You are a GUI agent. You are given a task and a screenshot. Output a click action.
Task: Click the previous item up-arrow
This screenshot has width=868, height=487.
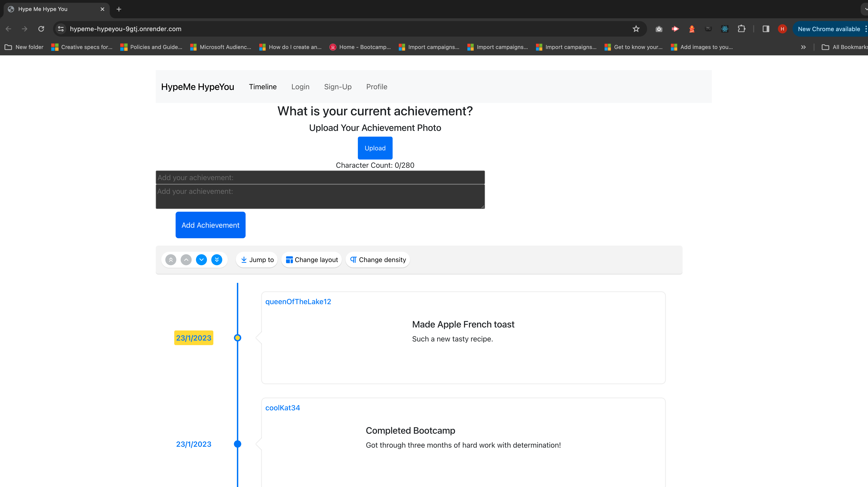tap(186, 260)
